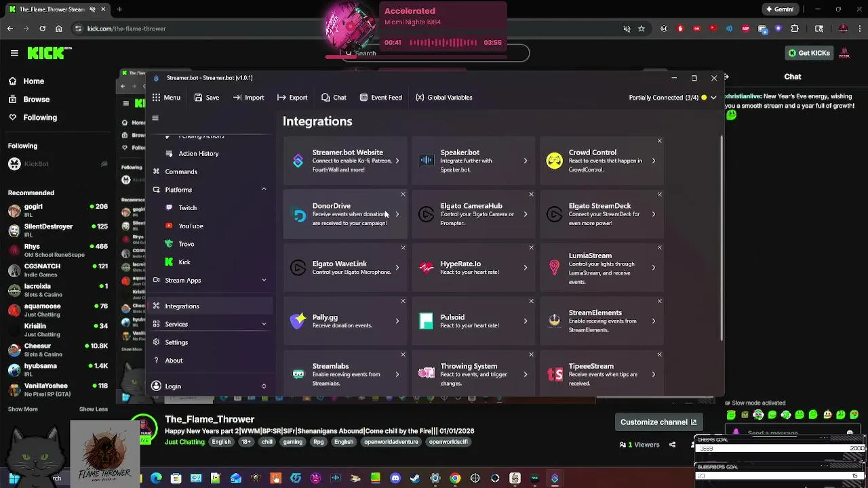Click the Integrations panel scrollbar
868x488 pixels.
pyautogui.click(x=722, y=237)
